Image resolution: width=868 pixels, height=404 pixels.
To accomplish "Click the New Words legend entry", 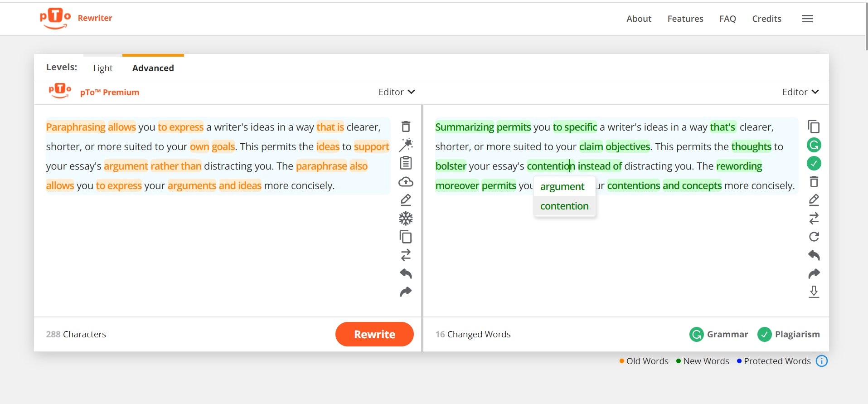I will [x=703, y=361].
